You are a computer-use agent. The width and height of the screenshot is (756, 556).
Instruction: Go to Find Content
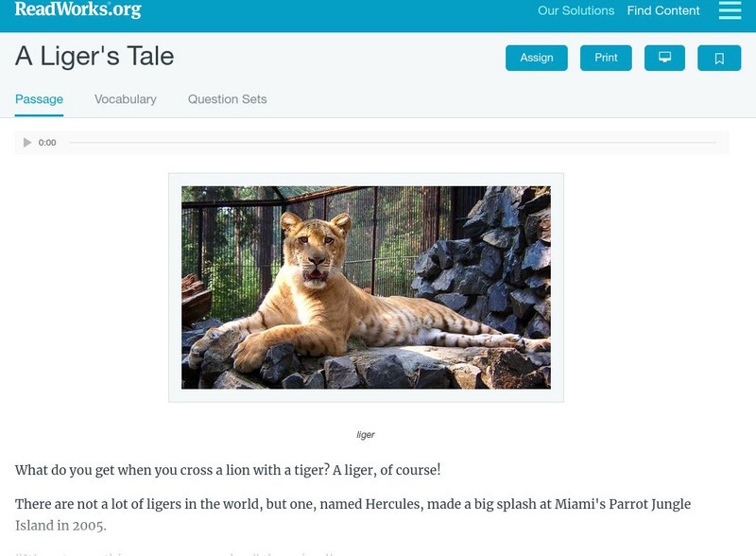663,11
